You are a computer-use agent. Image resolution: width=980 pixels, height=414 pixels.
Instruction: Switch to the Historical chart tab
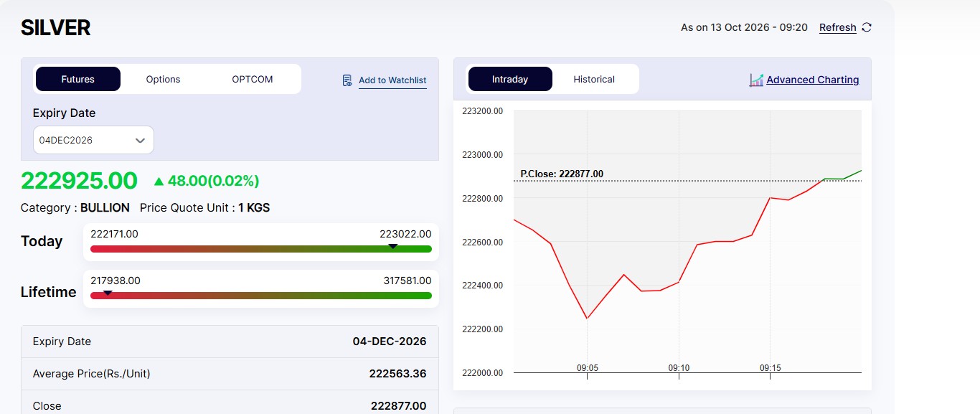[x=594, y=79]
